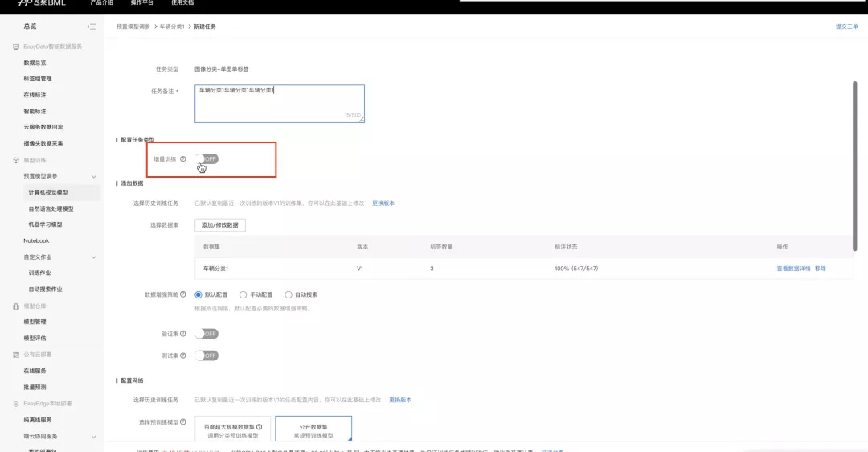This screenshot has height=452, width=868.
Task: Enable the 测试集 switch
Action: point(207,355)
